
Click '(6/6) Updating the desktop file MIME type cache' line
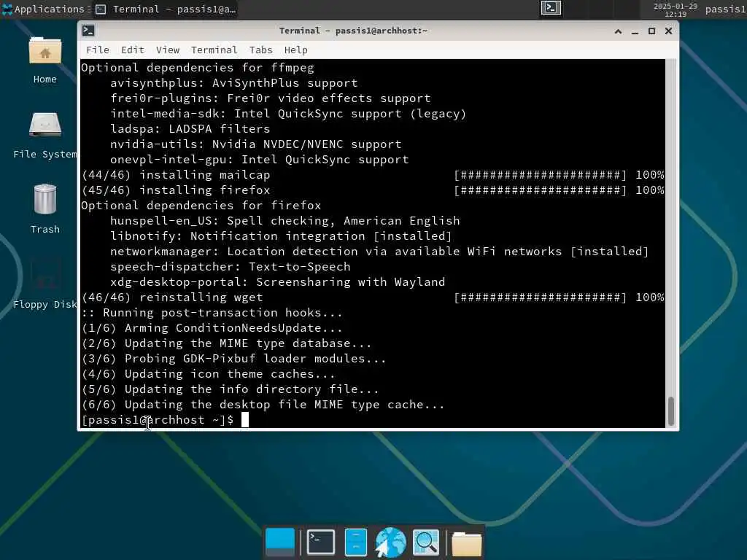(263, 404)
